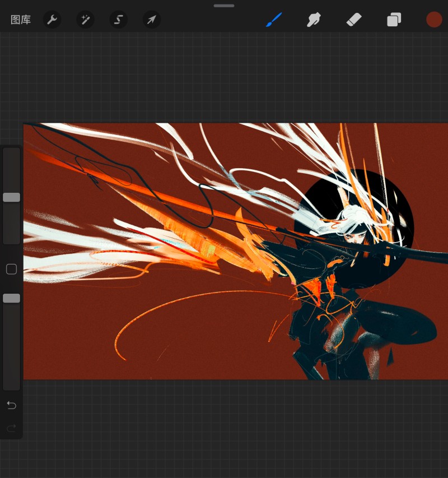Click the brush opacity slider handle
This screenshot has width=448, height=478.
[11, 298]
